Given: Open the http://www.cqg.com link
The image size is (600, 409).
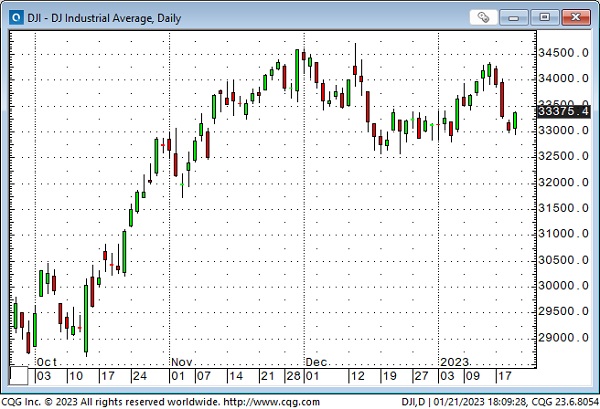Looking at the screenshot, I should pos(271,402).
